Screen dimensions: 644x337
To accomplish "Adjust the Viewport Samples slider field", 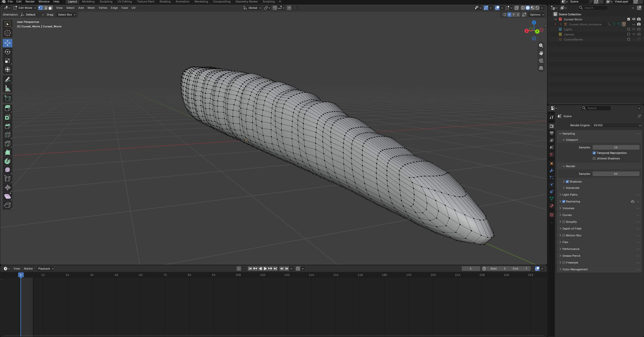I will point(616,147).
